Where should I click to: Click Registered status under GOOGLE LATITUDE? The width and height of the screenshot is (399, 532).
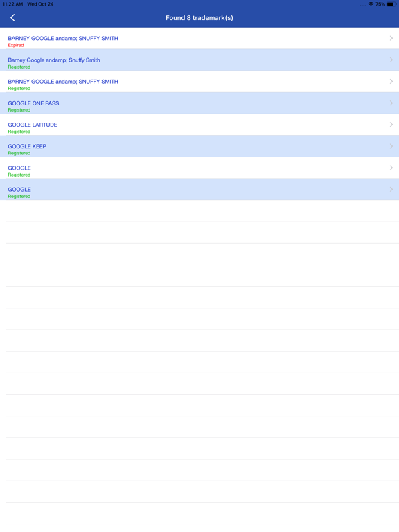(x=19, y=132)
